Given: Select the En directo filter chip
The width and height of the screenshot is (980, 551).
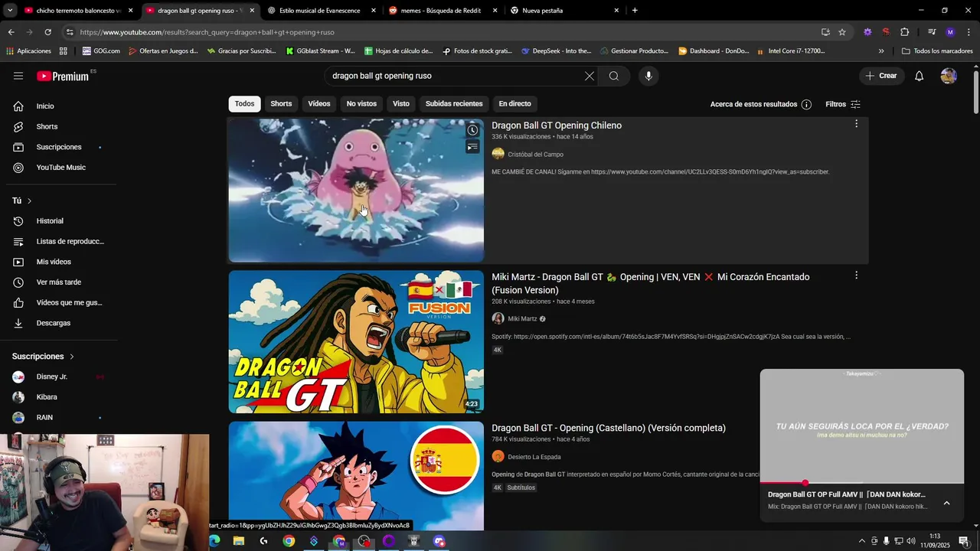Looking at the screenshot, I should coord(514,104).
